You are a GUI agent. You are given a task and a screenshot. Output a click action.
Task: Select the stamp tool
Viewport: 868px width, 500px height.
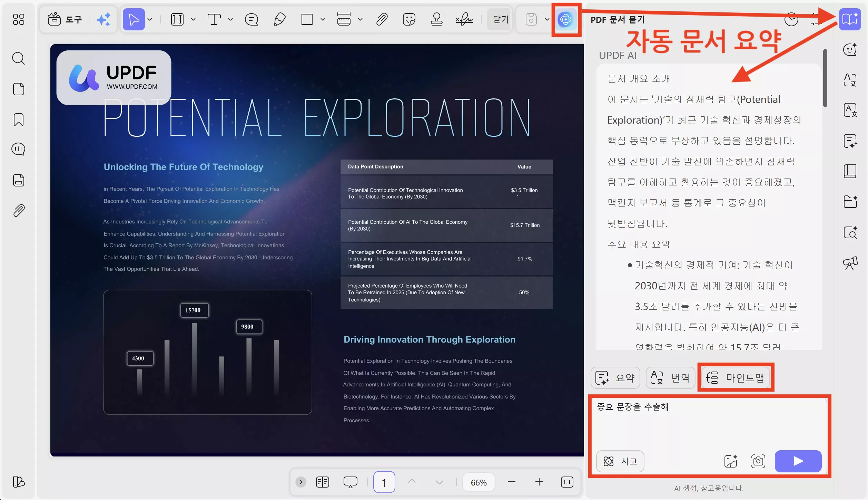point(436,20)
